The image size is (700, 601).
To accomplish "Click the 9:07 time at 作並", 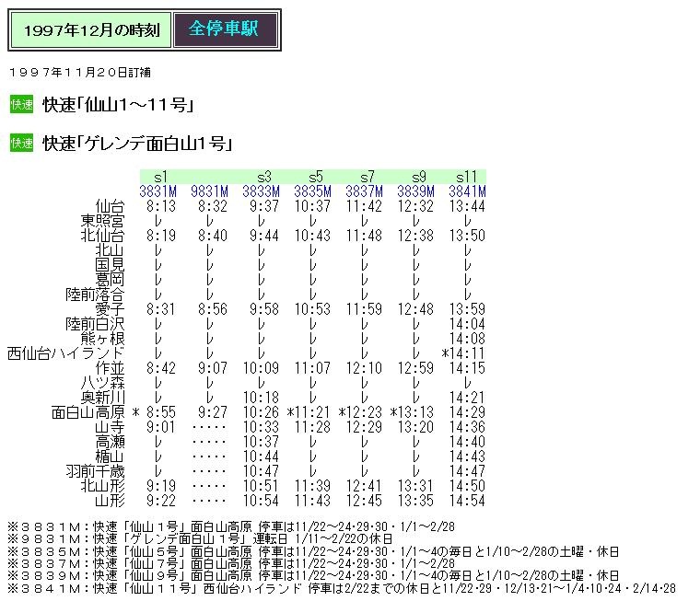I will click(x=213, y=368).
